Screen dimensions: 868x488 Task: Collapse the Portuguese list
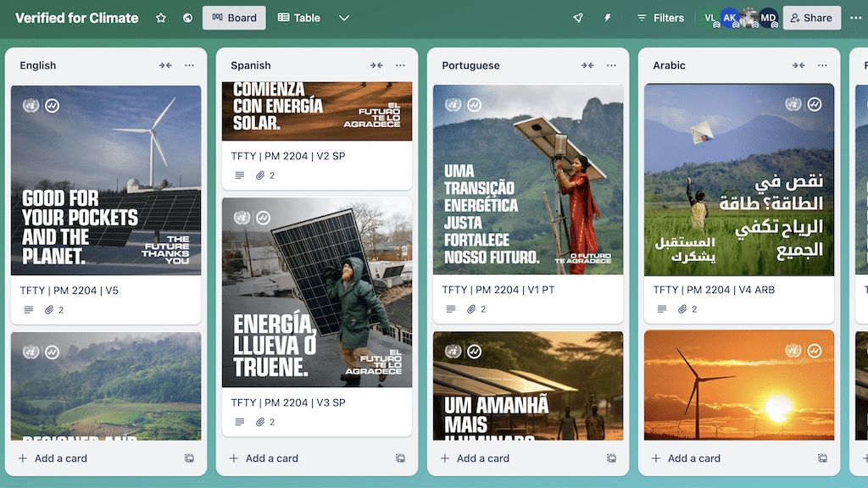click(x=587, y=65)
